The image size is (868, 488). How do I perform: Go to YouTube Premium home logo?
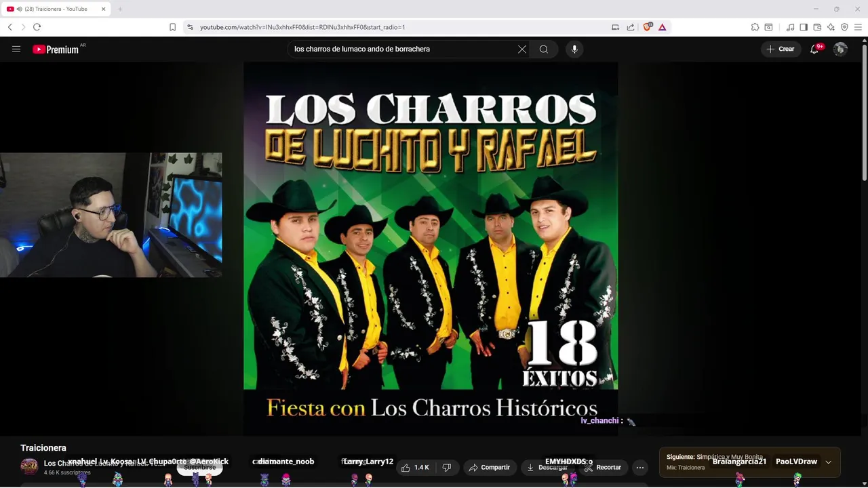(x=55, y=49)
